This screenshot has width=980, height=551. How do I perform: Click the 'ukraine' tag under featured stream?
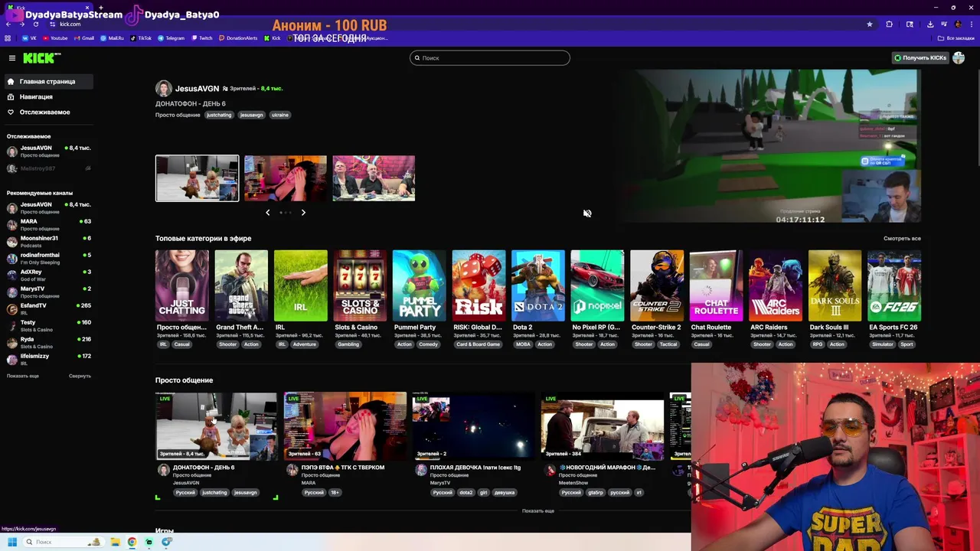280,115
